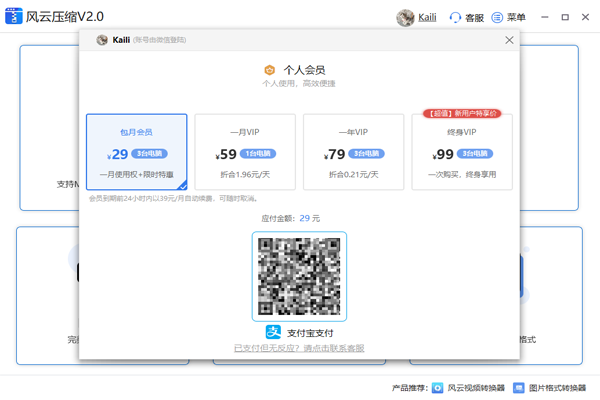Click the Kaili username in title bar
The height and width of the screenshot is (400, 600).
pos(427,17)
